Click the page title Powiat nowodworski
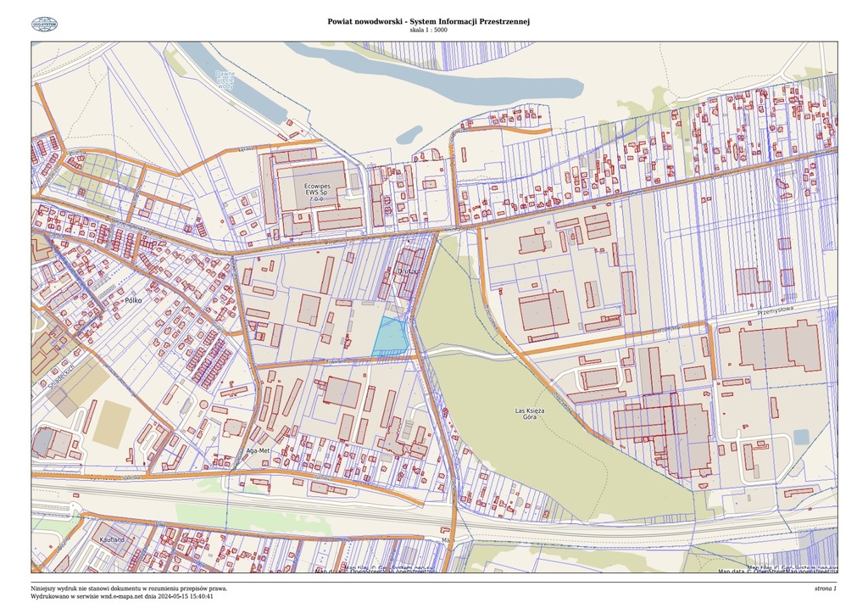The height and width of the screenshot is (614, 868). click(x=428, y=21)
